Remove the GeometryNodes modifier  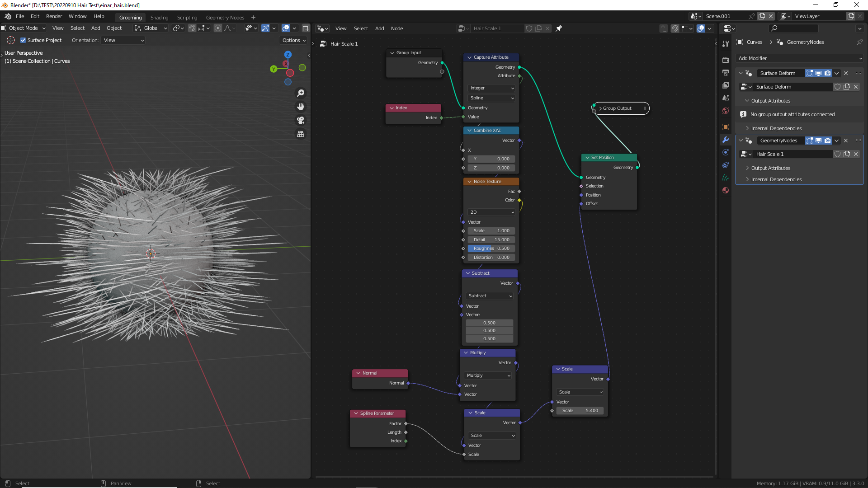[846, 141]
